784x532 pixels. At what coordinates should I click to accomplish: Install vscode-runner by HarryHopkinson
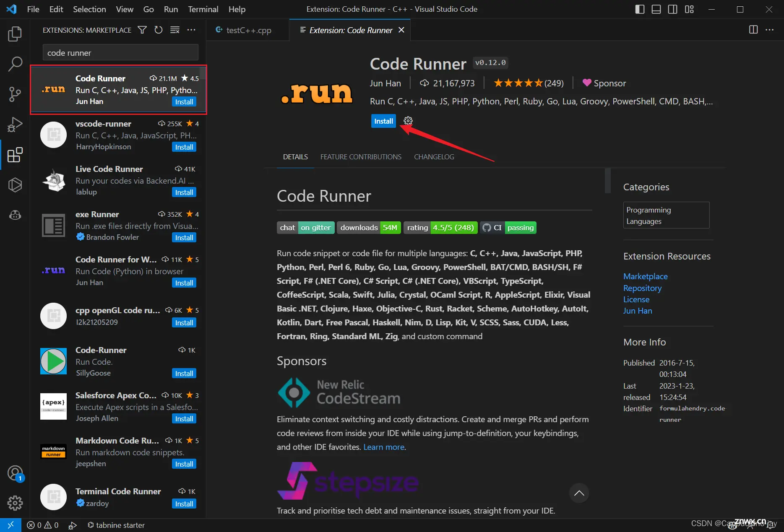(x=184, y=147)
